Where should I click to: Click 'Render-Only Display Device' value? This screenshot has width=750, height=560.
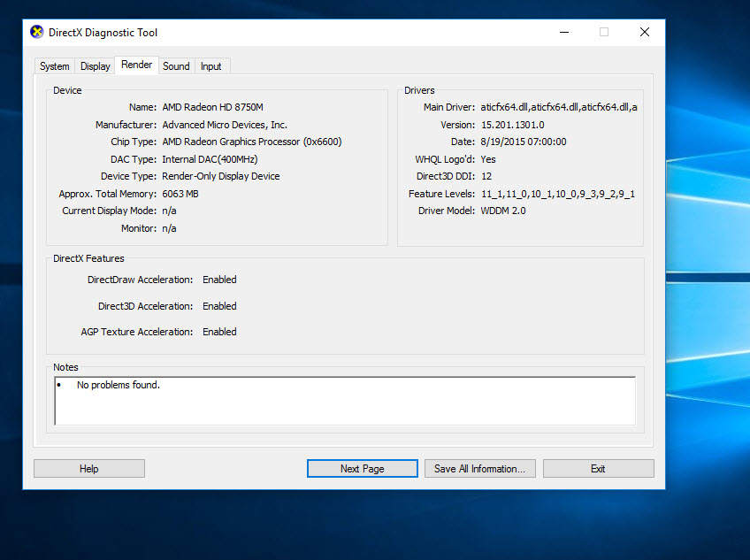(221, 176)
